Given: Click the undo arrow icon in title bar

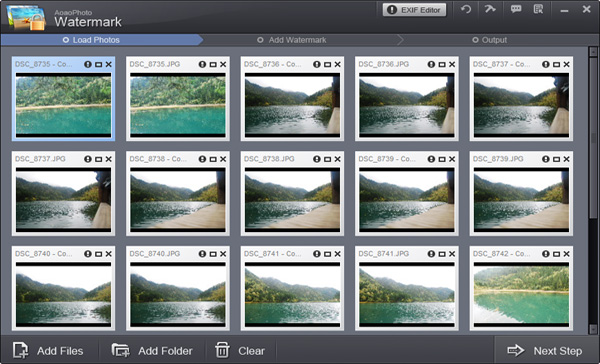Looking at the screenshot, I should pyautogui.click(x=466, y=9).
